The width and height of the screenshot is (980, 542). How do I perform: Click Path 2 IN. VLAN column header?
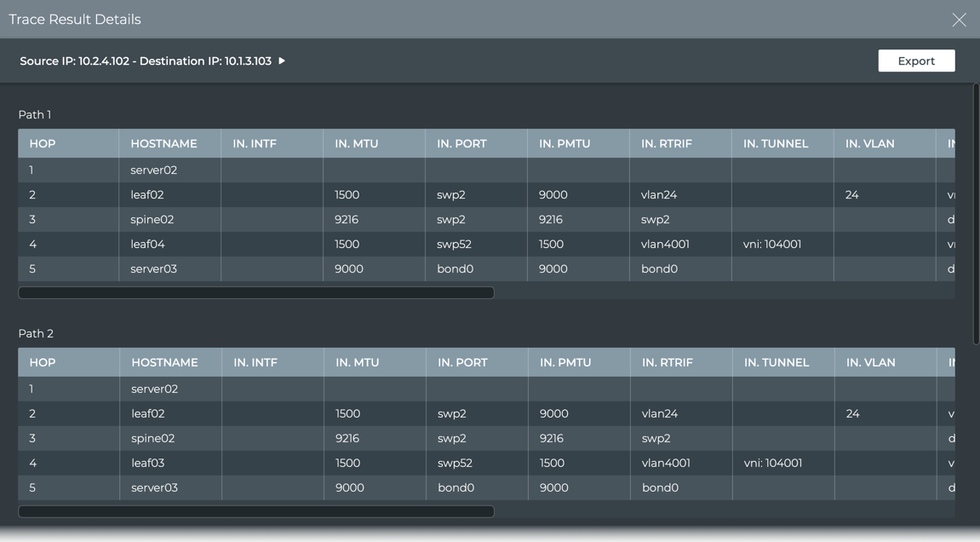(x=870, y=362)
